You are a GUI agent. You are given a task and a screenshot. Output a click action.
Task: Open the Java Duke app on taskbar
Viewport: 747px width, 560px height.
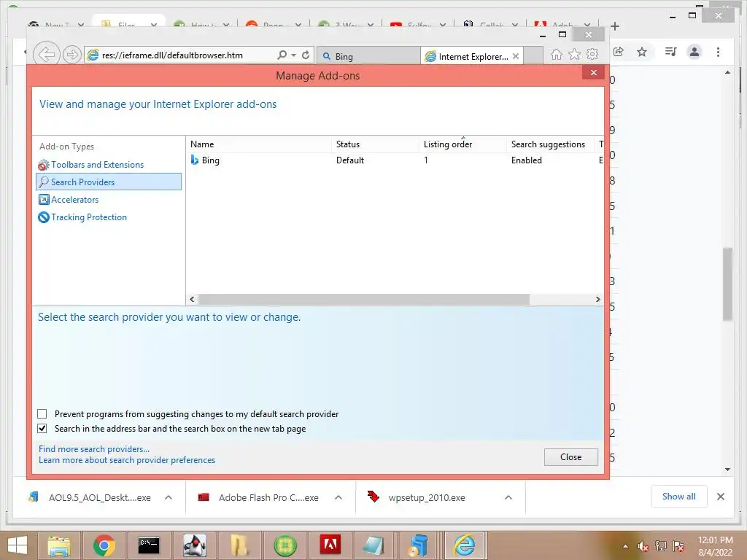tap(194, 545)
